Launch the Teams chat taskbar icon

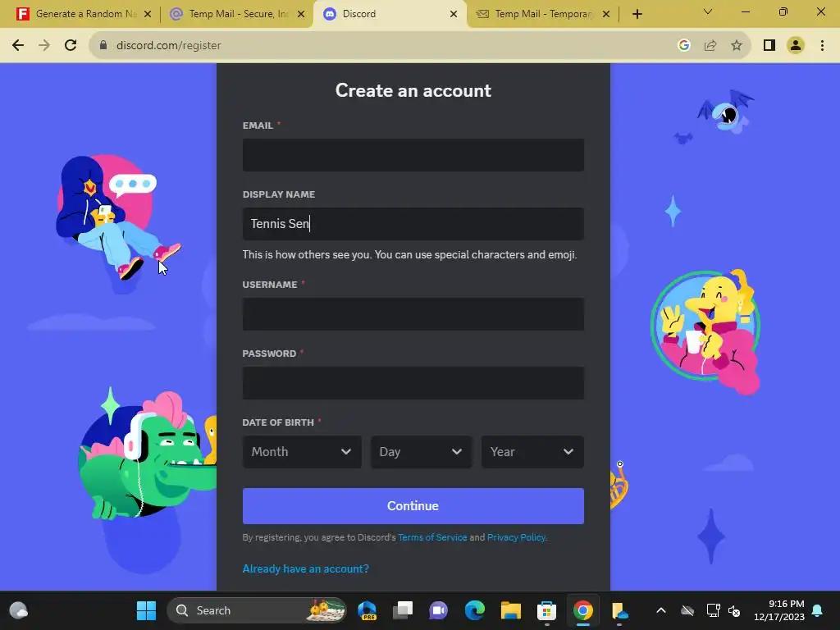(x=438, y=610)
